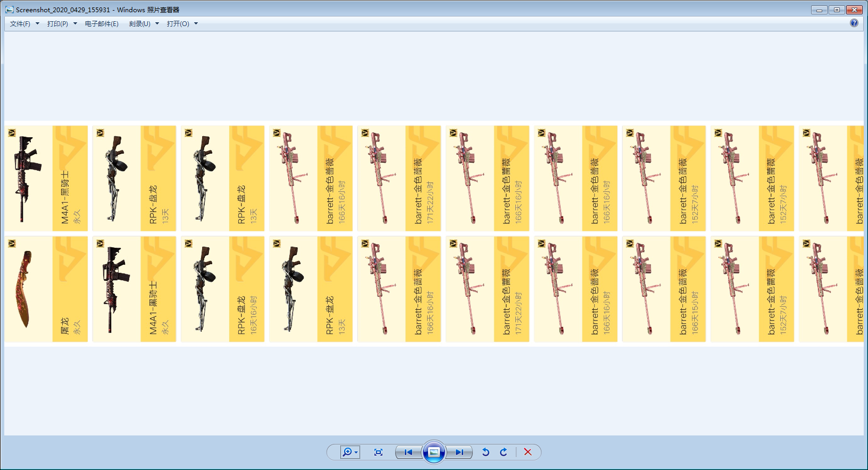The width and height of the screenshot is (868, 470).
Task: Delete the photo with the red X
Action: tap(528, 452)
